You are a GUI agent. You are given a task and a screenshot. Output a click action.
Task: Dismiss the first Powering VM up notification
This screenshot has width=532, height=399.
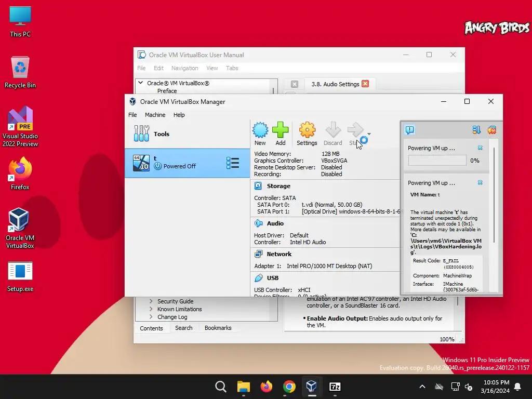coord(480,148)
